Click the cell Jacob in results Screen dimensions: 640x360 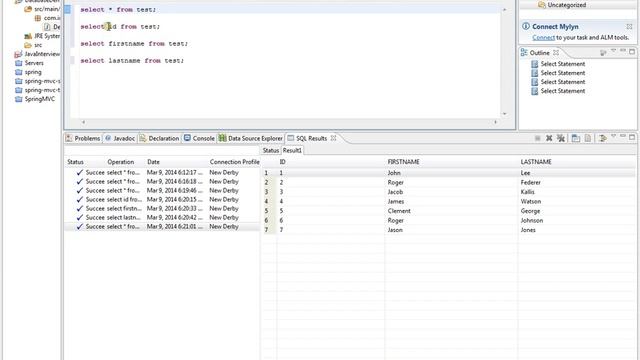[x=395, y=192]
